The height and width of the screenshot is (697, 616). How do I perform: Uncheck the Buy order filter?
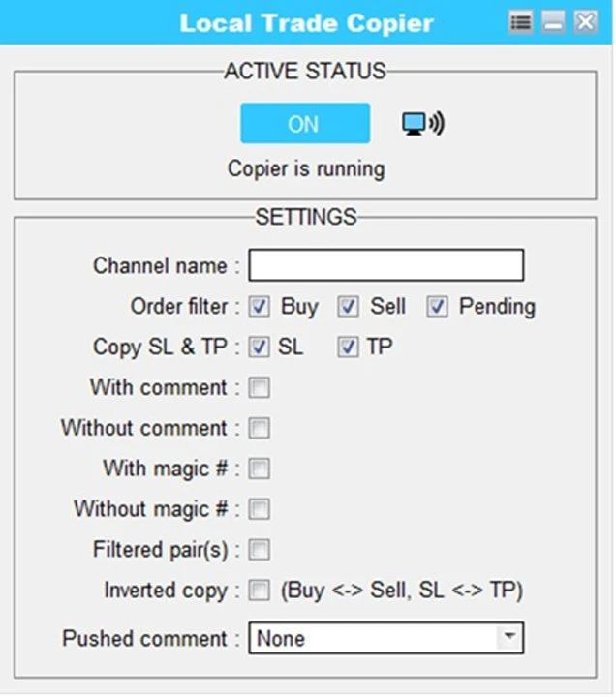coord(259,307)
